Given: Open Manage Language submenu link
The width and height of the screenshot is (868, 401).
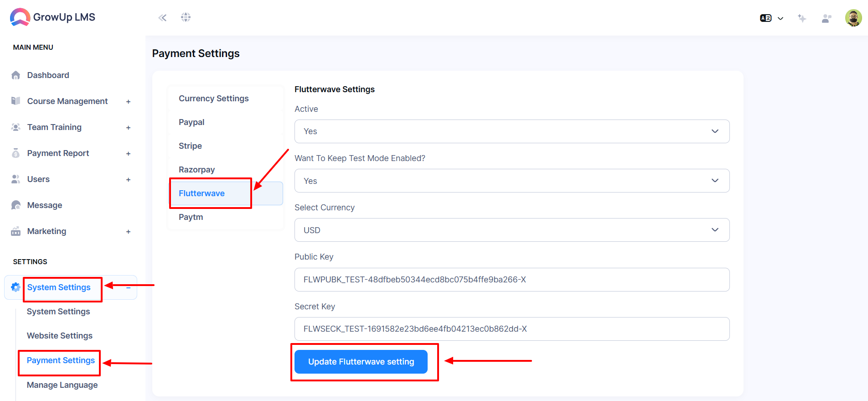Looking at the screenshot, I should (x=62, y=385).
